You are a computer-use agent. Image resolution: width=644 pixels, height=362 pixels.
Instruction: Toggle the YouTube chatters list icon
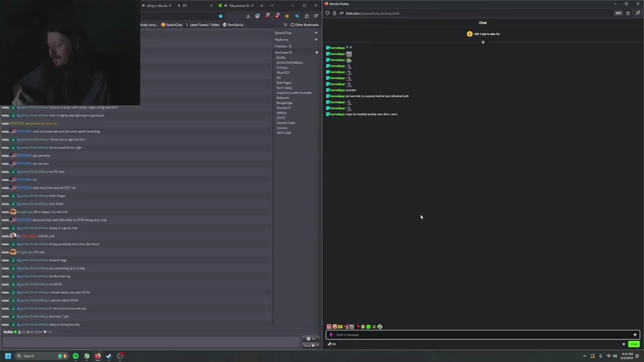coord(316,52)
